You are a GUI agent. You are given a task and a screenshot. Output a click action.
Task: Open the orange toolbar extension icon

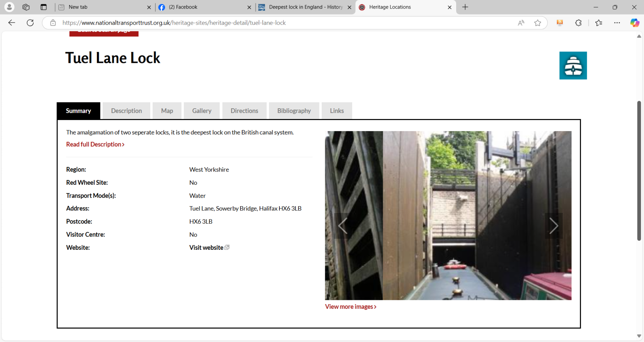pos(560,23)
